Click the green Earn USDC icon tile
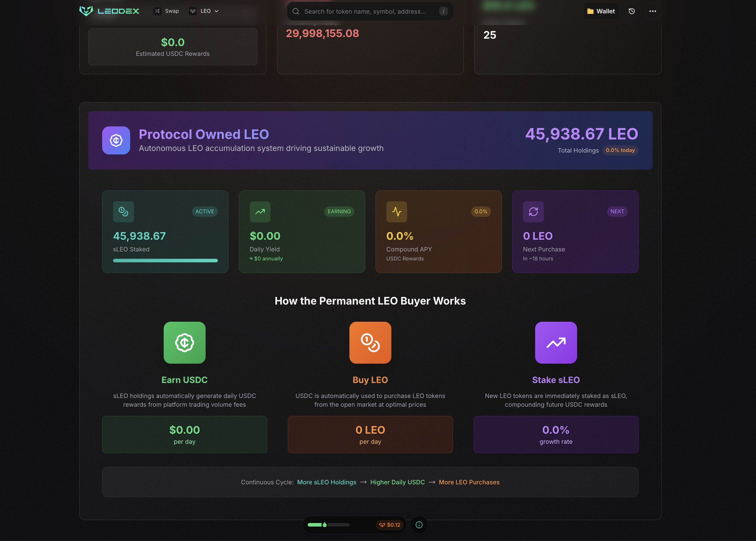Screen dimensions: 756x541 pyautogui.click(x=184, y=342)
